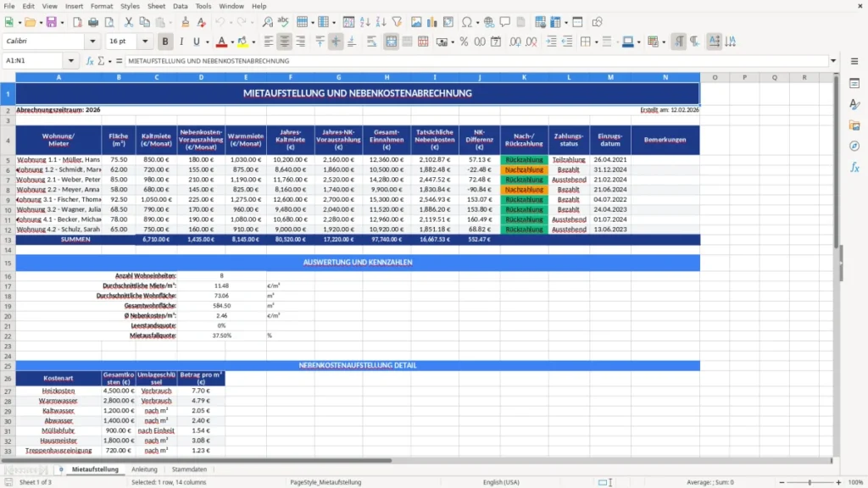
Task: Toggle Wrap Text
Action: (371, 42)
